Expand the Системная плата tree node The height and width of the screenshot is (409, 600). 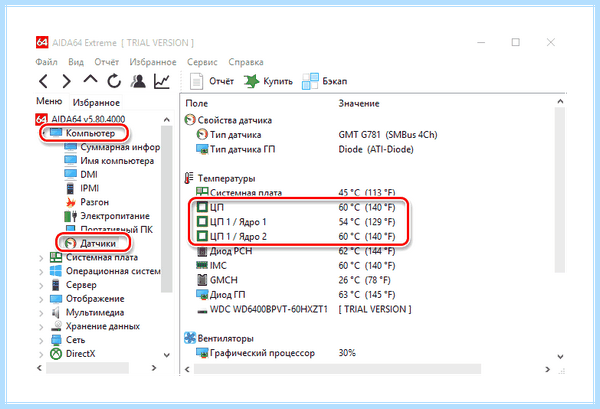pos(41,258)
